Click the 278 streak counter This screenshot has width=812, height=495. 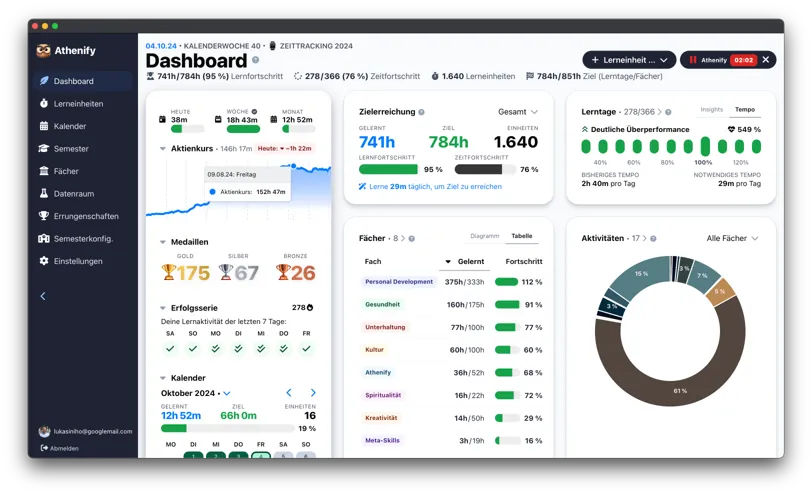(x=302, y=308)
